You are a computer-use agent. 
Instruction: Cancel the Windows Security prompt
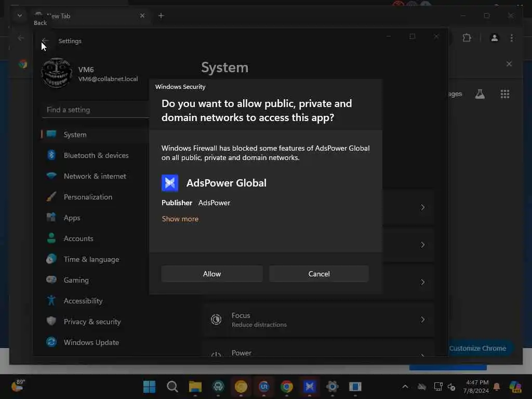(319, 274)
